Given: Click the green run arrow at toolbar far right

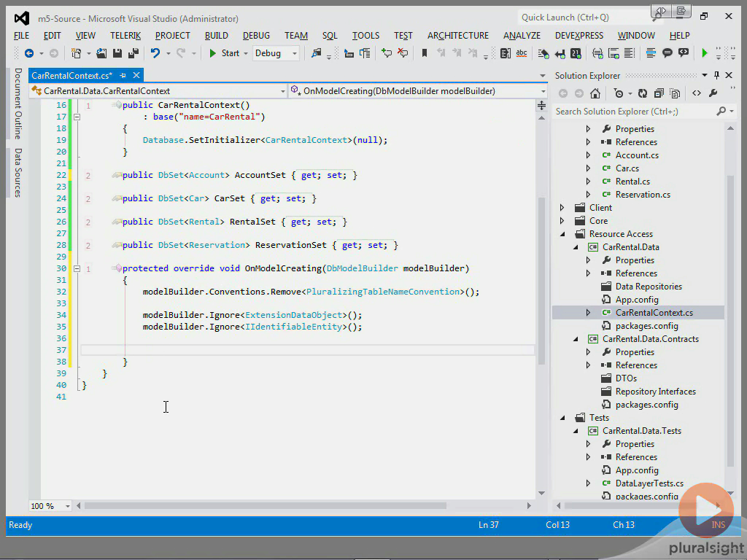Looking at the screenshot, I should coord(705,53).
